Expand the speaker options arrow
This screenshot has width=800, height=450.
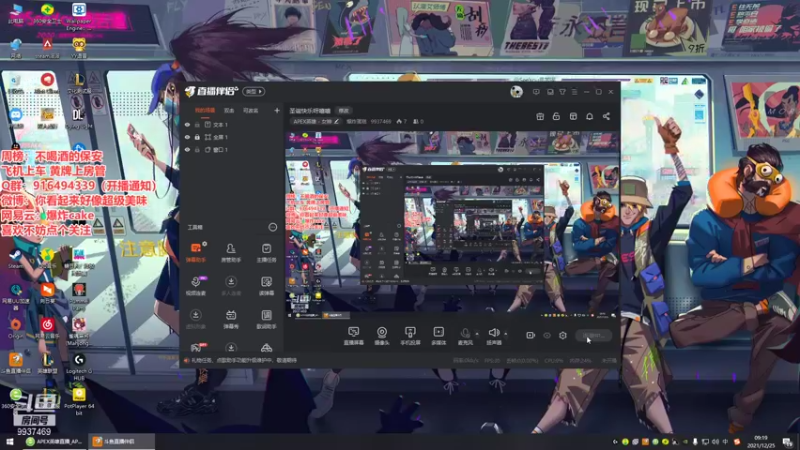506,334
